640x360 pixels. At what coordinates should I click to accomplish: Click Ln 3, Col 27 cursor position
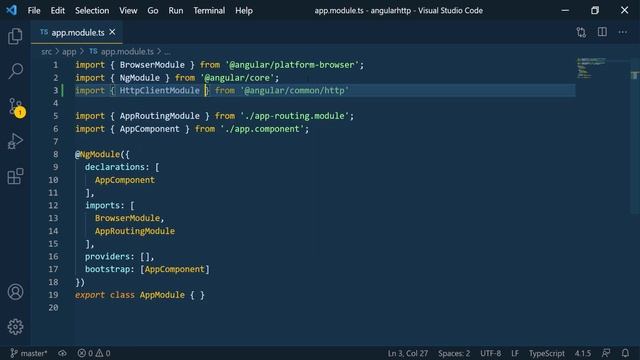(408, 353)
